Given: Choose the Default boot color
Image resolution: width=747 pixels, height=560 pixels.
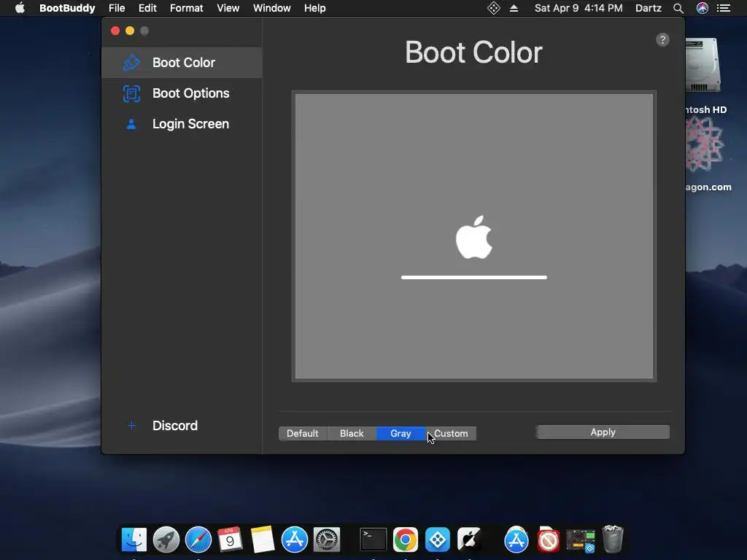Looking at the screenshot, I should tap(303, 433).
